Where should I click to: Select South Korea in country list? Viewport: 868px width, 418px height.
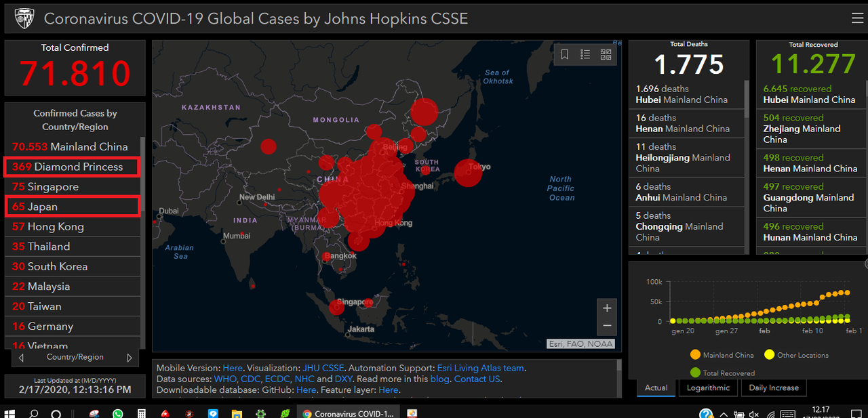click(73, 266)
